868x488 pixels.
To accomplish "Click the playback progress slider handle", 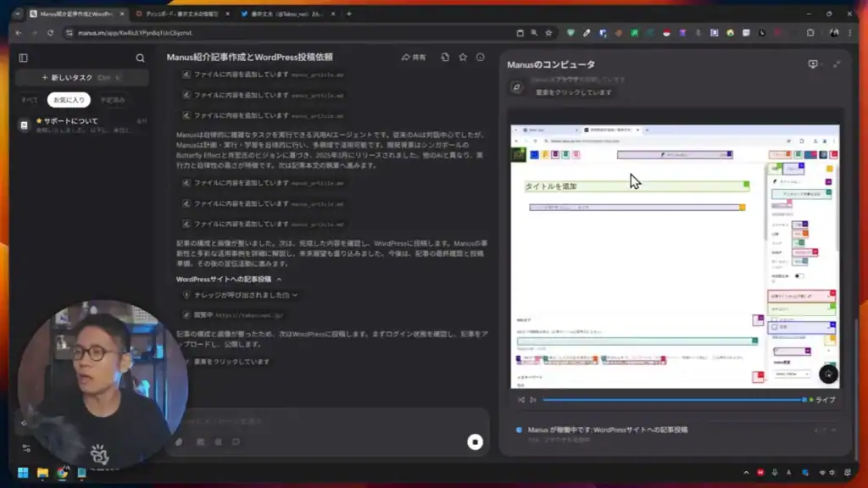I will tap(804, 400).
